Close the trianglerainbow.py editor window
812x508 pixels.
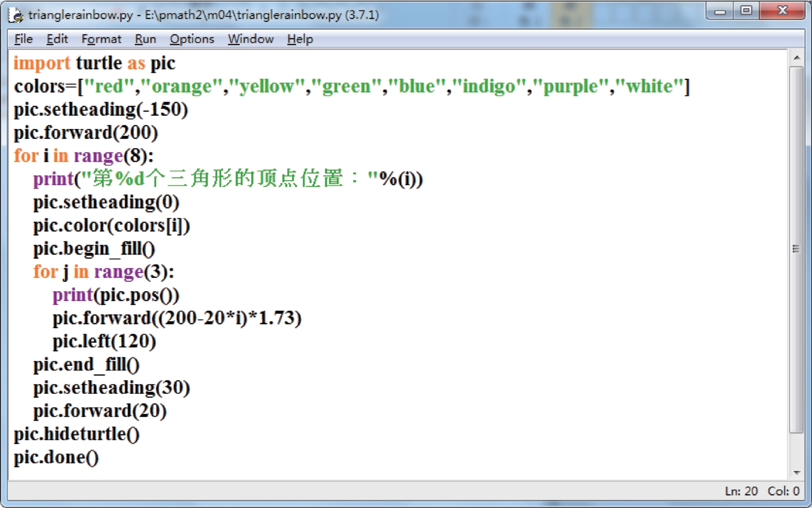click(783, 11)
